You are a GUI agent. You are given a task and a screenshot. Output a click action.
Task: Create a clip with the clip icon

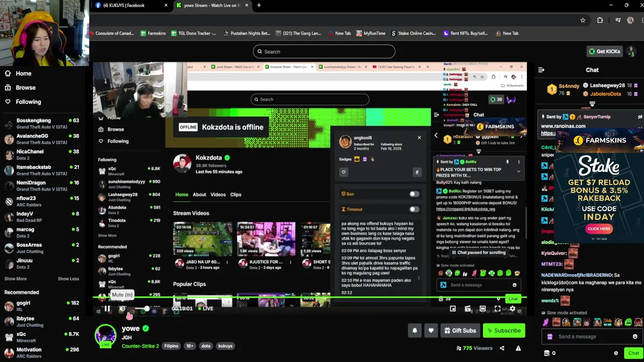click(x=467, y=309)
